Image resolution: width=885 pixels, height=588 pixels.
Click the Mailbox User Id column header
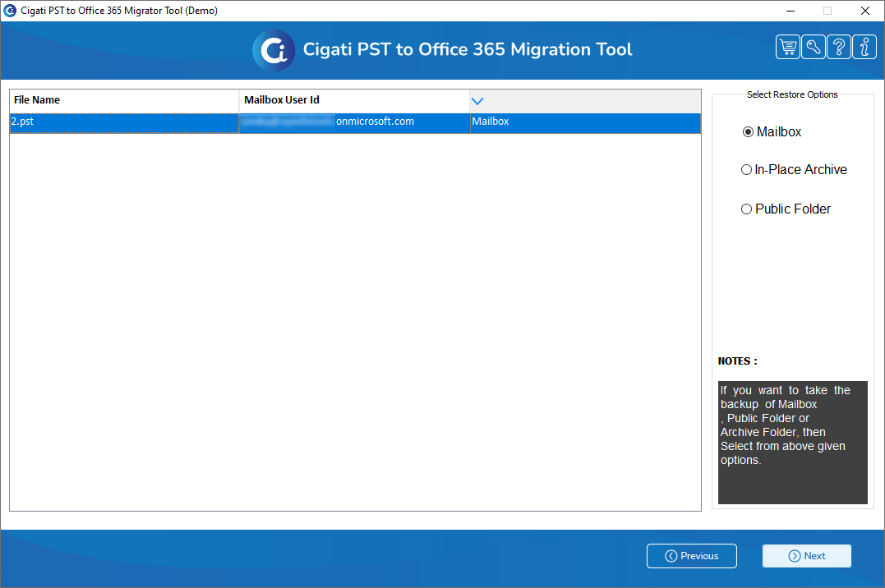[x=354, y=100]
